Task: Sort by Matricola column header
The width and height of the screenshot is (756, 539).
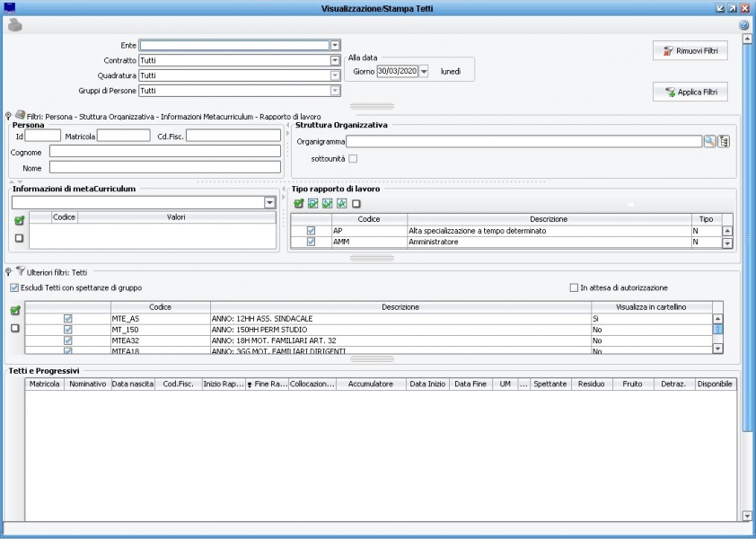Action: pyautogui.click(x=44, y=384)
